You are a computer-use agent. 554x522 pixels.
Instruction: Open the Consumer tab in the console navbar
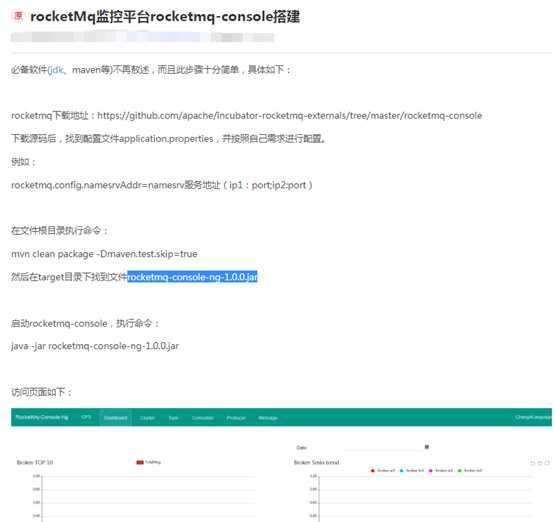(x=203, y=418)
